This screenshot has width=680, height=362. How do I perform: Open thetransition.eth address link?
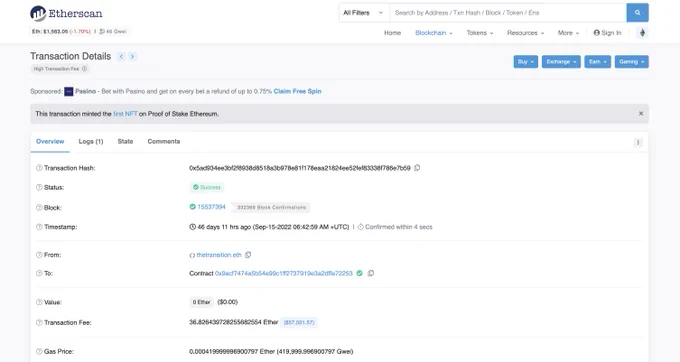[x=219, y=255]
